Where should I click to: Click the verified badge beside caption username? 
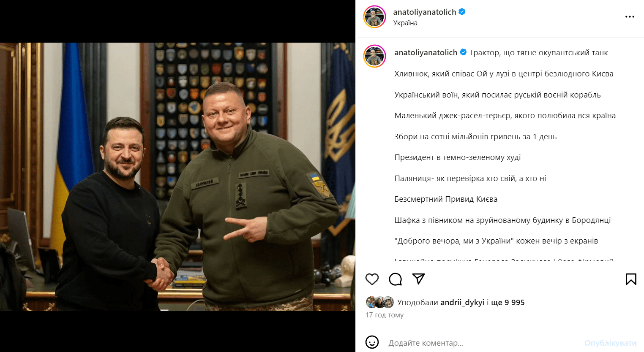coord(463,52)
